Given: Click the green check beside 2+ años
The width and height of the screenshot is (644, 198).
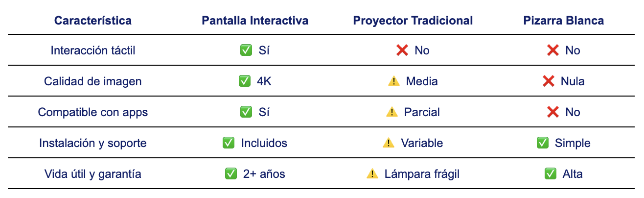Looking at the screenshot, I should 230,174.
